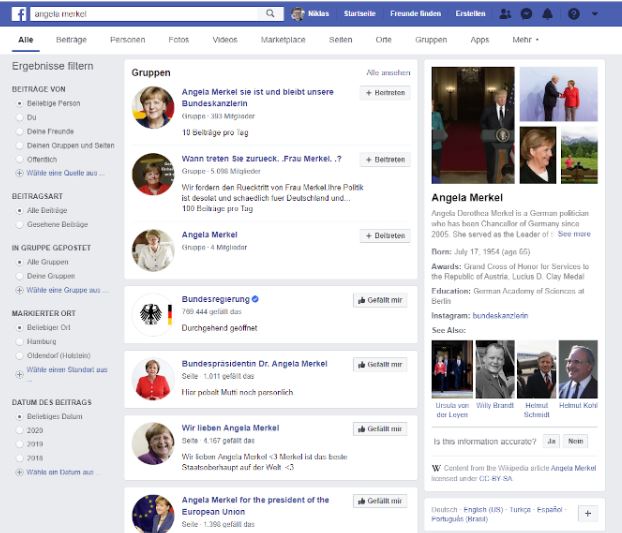Select Deine Gruppen radio button
The height and width of the screenshot is (533, 622).
tap(19, 276)
